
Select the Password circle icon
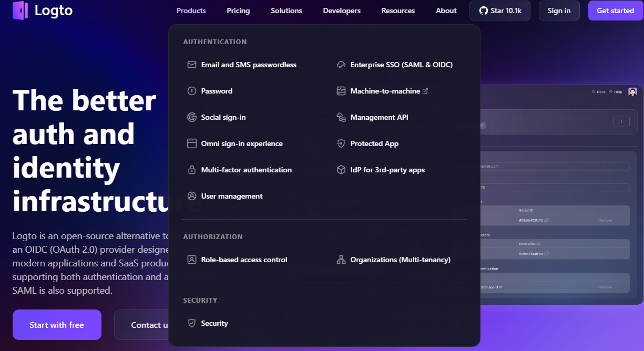pos(192,91)
